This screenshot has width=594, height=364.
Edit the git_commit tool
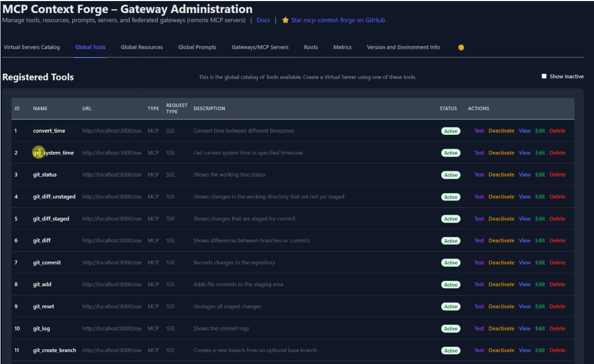[x=540, y=262]
